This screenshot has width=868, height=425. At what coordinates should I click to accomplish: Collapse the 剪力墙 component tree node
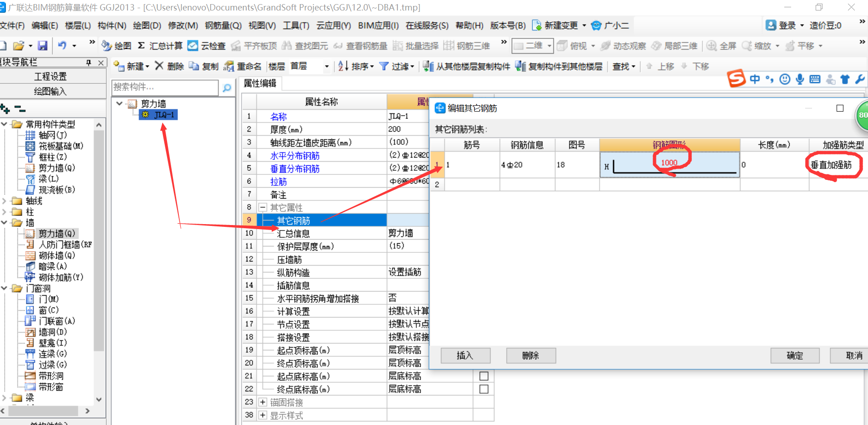coord(119,103)
